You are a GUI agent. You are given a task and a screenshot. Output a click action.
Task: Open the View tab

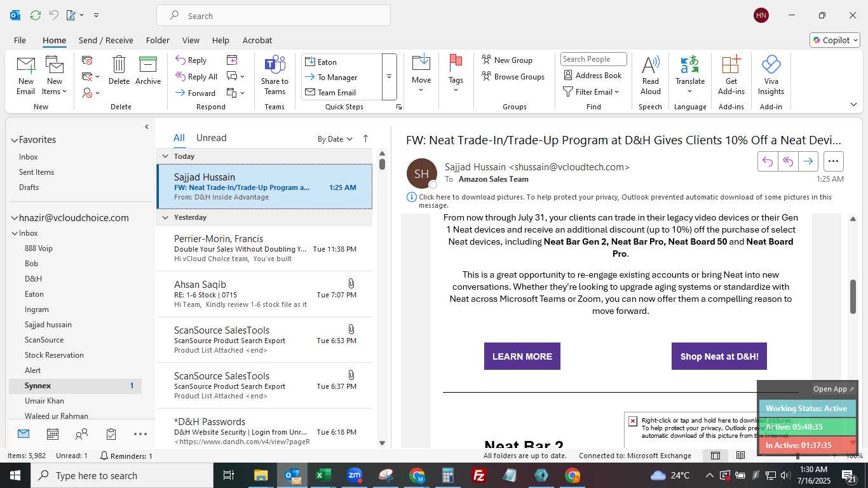(191, 40)
